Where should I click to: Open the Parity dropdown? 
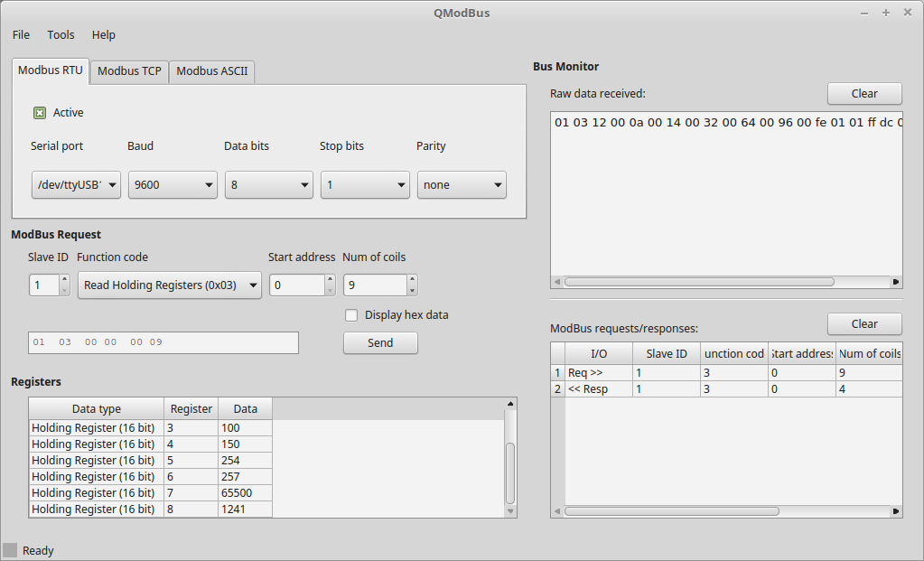462,184
